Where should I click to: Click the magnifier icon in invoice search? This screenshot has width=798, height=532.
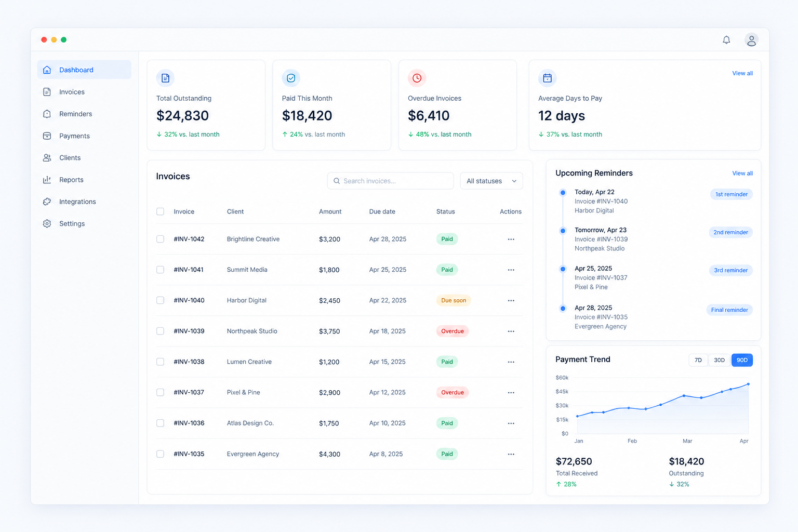coord(337,181)
